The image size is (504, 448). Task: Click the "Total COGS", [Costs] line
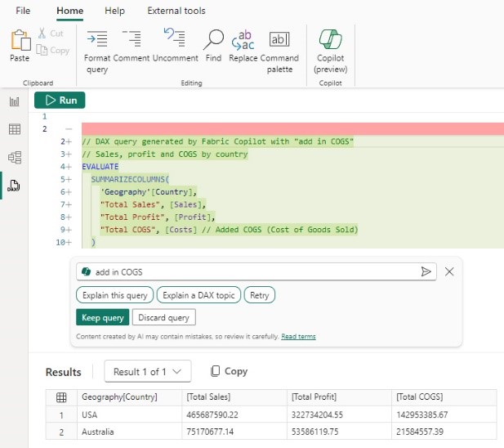coord(229,230)
